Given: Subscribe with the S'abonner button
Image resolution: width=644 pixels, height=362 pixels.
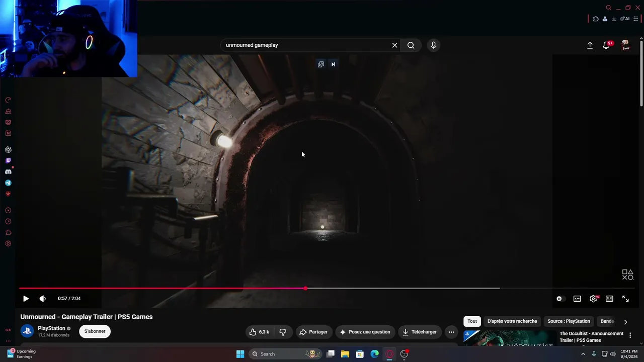Looking at the screenshot, I should pyautogui.click(x=95, y=332).
